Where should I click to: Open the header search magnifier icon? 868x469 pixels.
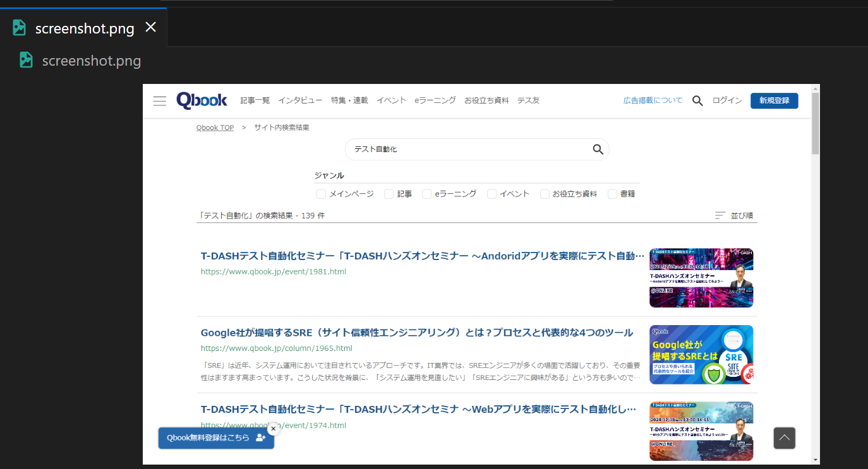(x=697, y=100)
